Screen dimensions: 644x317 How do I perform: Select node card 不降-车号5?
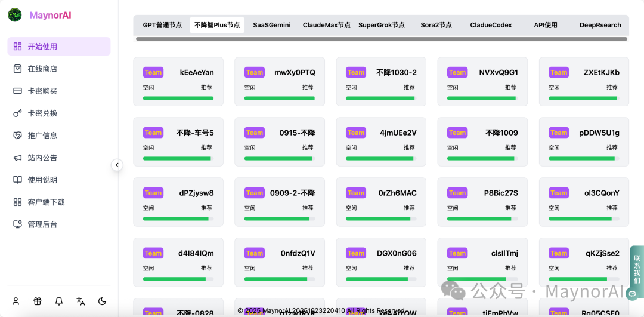point(178,142)
